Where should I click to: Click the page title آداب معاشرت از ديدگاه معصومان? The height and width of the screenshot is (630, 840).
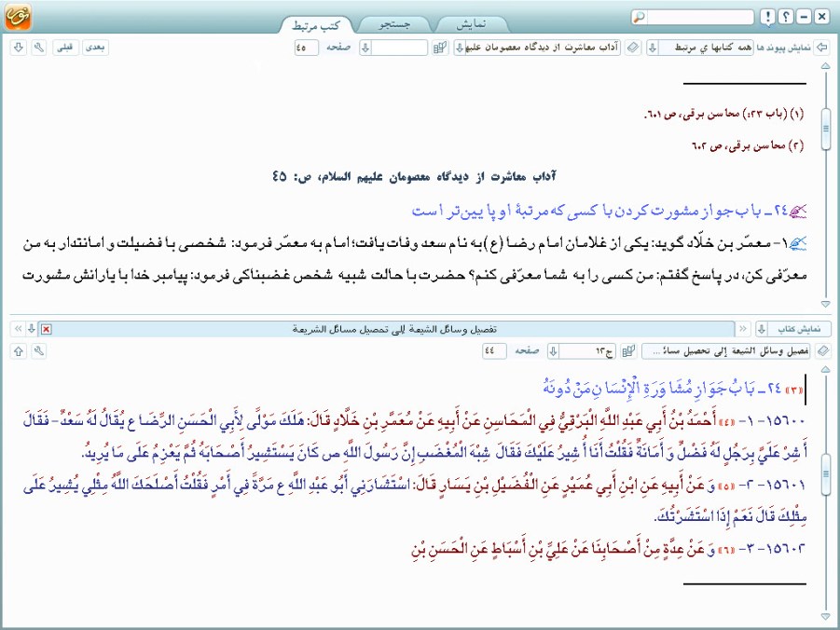coord(414,176)
